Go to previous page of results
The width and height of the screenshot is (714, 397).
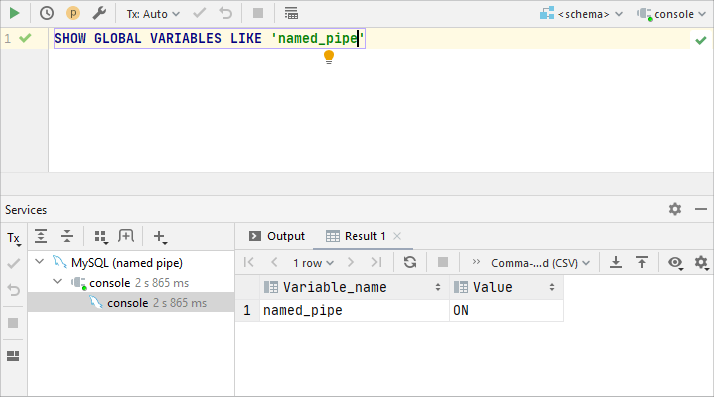(274, 262)
